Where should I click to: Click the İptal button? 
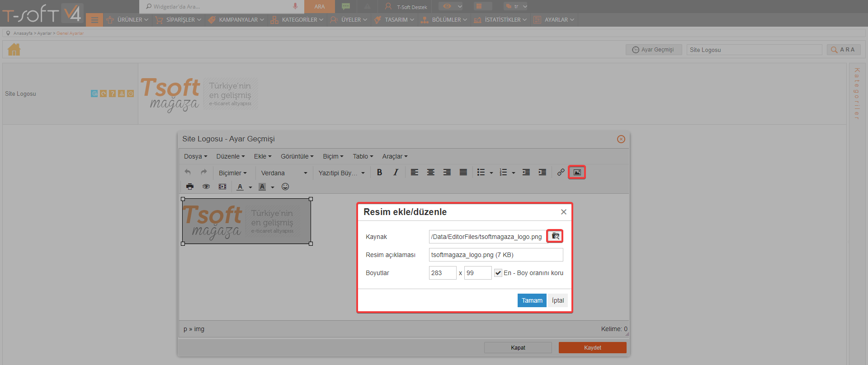pyautogui.click(x=557, y=300)
